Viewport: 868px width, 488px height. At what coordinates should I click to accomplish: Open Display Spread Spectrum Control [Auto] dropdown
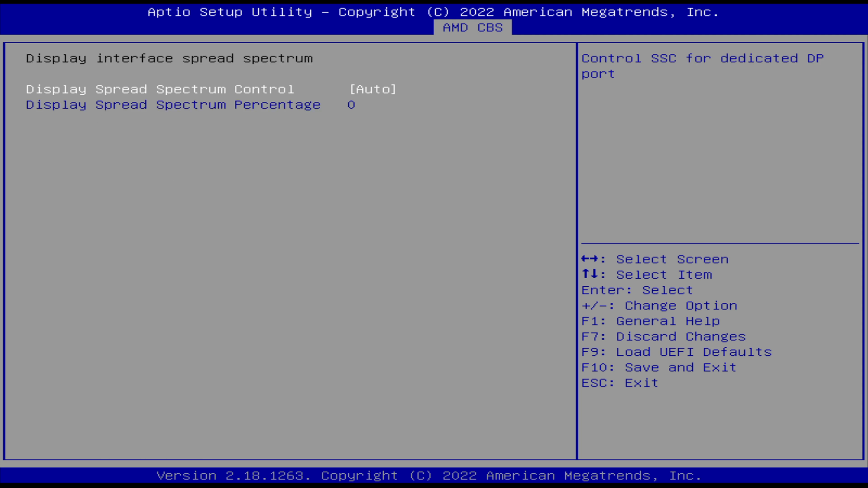(373, 89)
